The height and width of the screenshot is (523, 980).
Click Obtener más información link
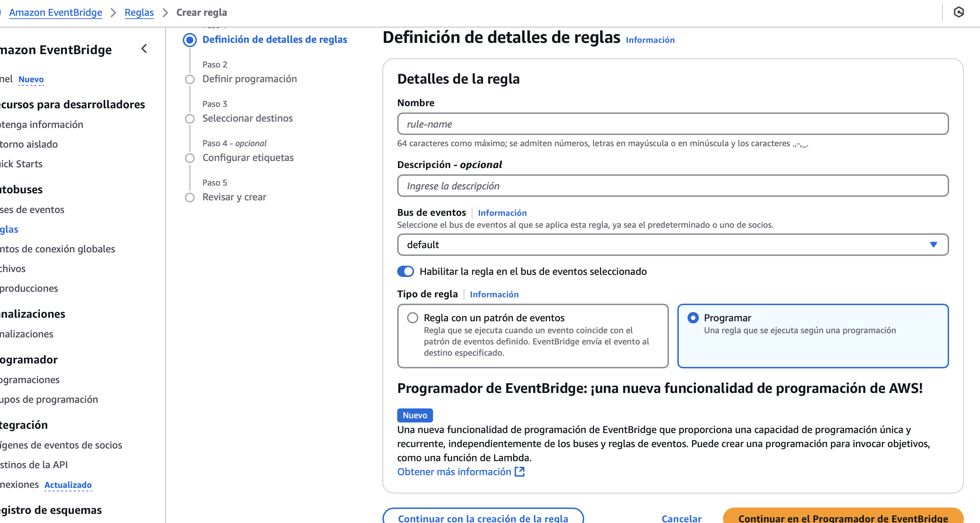[x=454, y=472]
